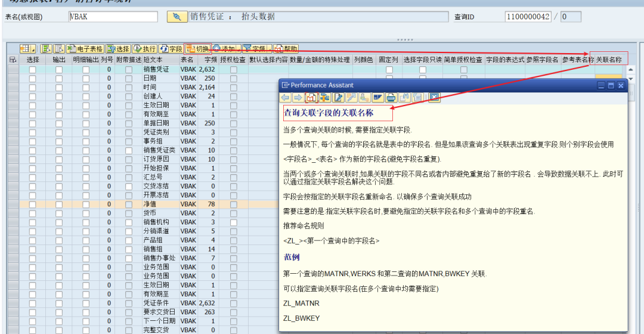The image size is (644, 334).
Task: Click the 电子表格 spreadsheet button
Action: tap(85, 49)
